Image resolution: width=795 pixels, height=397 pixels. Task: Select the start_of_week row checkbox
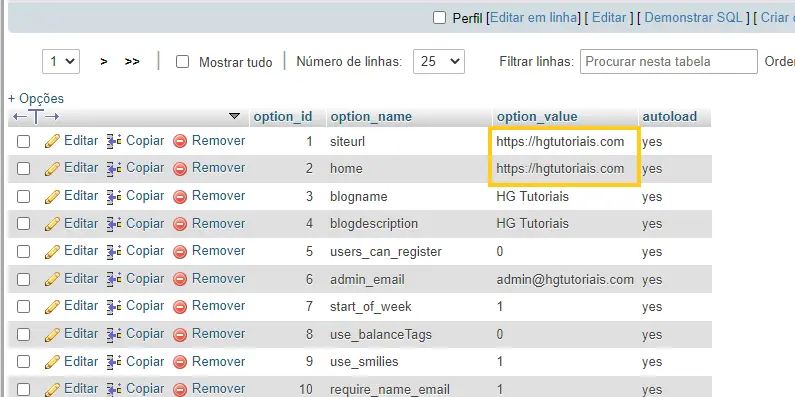click(23, 307)
